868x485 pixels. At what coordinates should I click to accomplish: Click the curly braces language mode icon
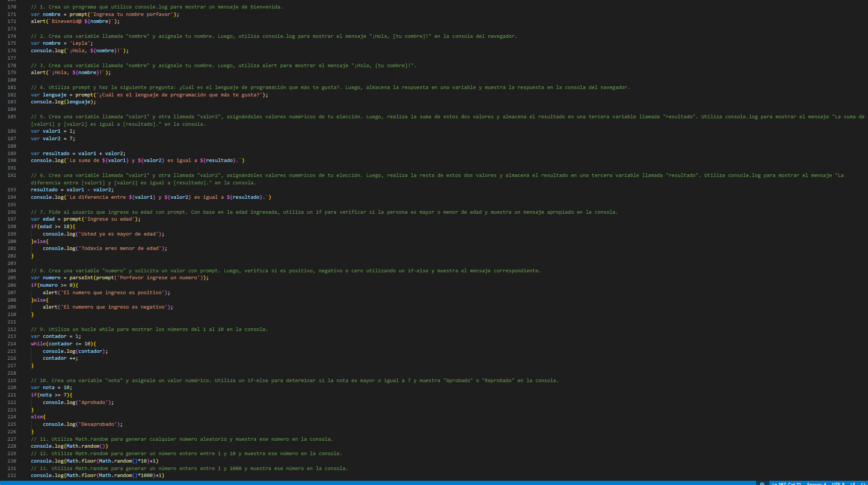(863, 483)
